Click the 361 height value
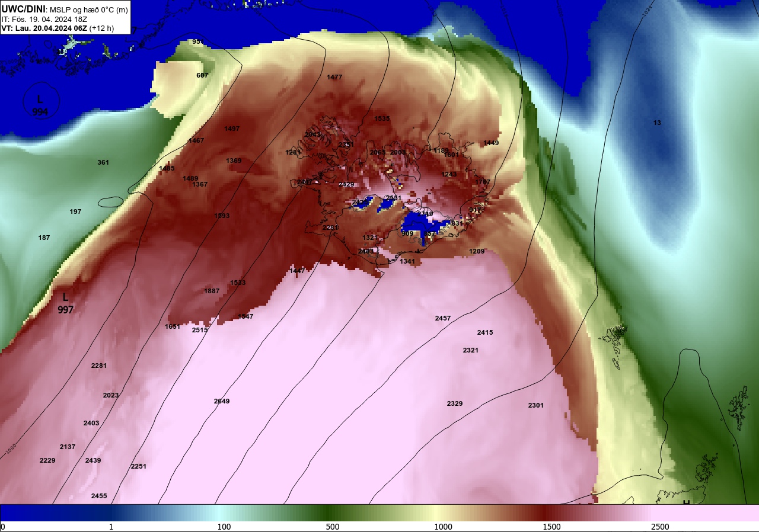The width and height of the screenshot is (759, 532). (x=103, y=162)
